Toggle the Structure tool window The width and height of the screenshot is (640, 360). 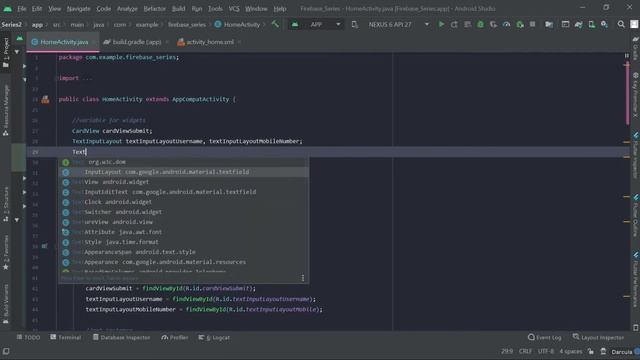click(x=6, y=204)
